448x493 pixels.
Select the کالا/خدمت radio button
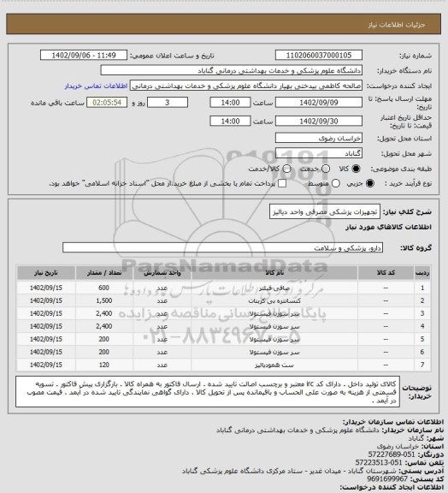(286, 169)
